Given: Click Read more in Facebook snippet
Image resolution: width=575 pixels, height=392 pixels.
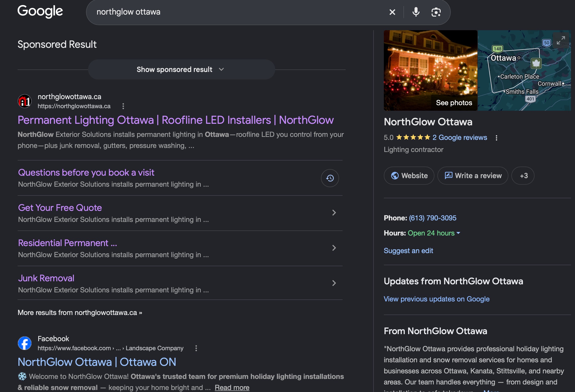Looking at the screenshot, I should (232, 387).
